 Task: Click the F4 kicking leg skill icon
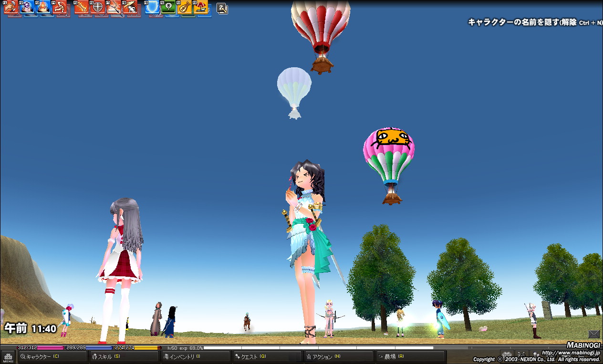click(x=59, y=7)
